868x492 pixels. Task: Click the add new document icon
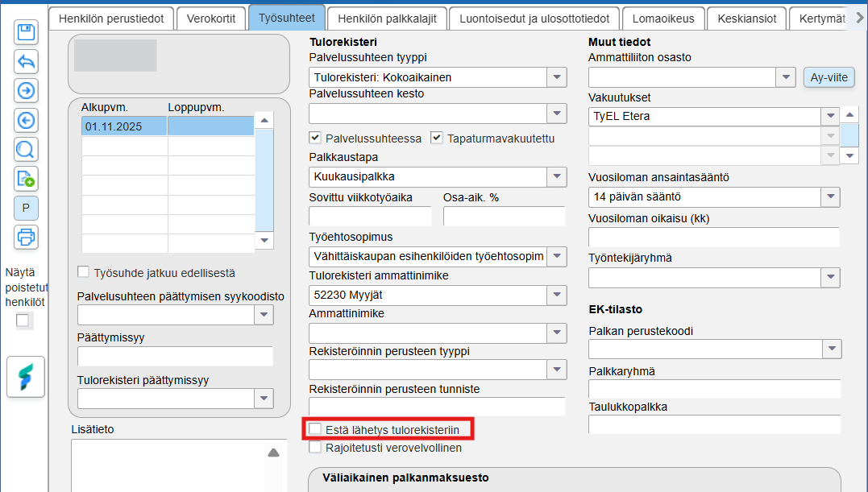(26, 179)
